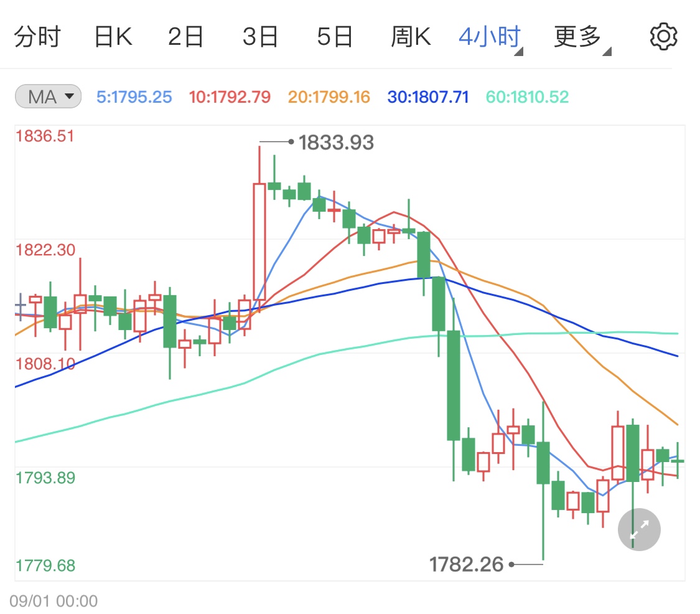Click the MA60 value 1810.52 label
Viewport: 700px width, 614px height.
click(x=527, y=97)
